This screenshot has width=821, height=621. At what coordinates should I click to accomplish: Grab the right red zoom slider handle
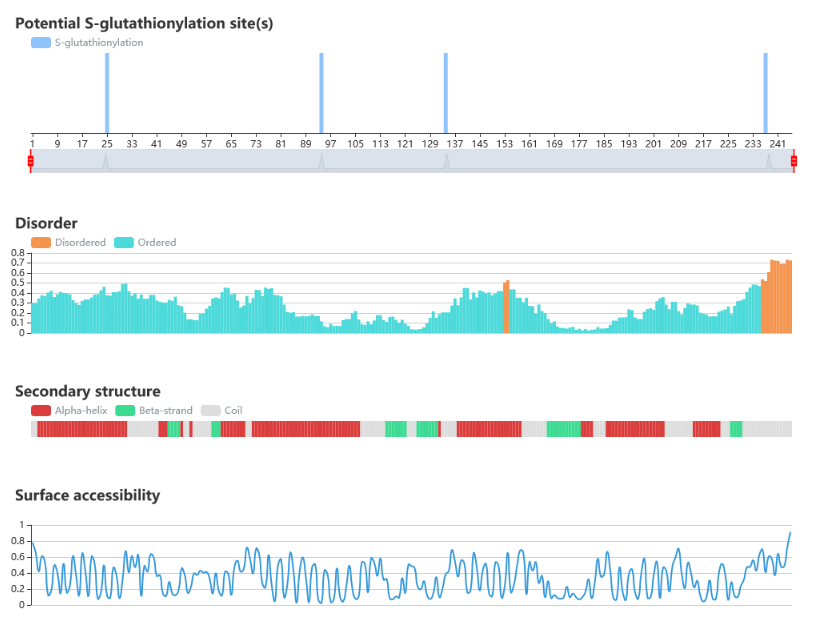click(794, 161)
